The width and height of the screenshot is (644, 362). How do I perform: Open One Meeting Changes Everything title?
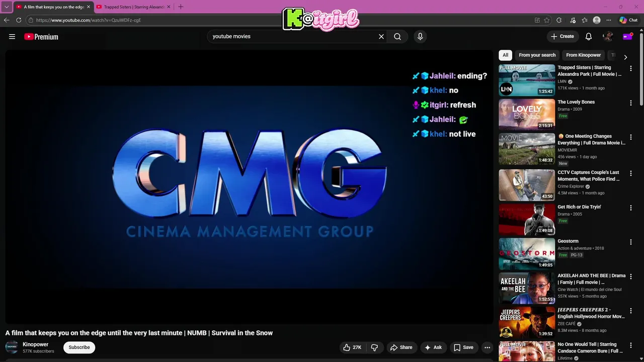pyautogui.click(x=592, y=139)
